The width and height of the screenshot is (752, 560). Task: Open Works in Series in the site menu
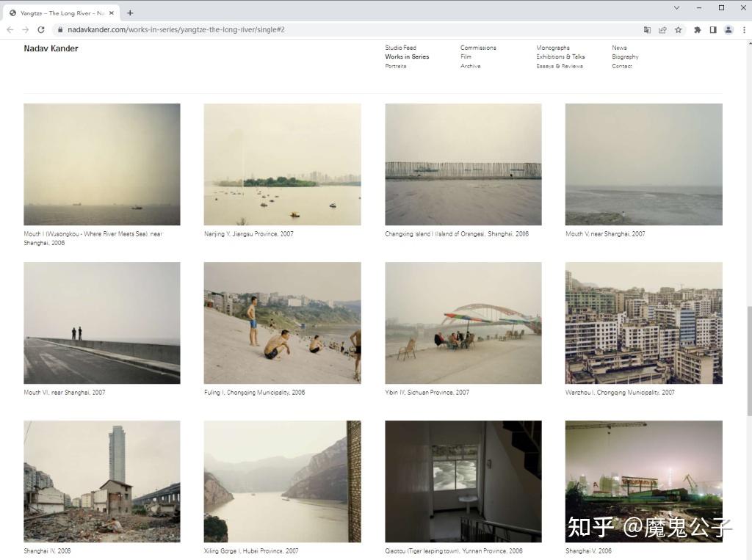tap(407, 57)
